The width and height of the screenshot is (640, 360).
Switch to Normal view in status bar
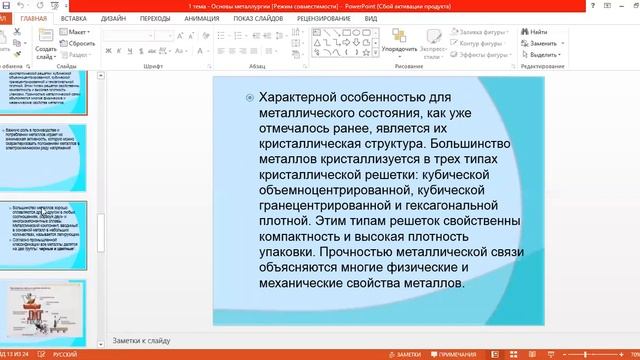pos(495,354)
